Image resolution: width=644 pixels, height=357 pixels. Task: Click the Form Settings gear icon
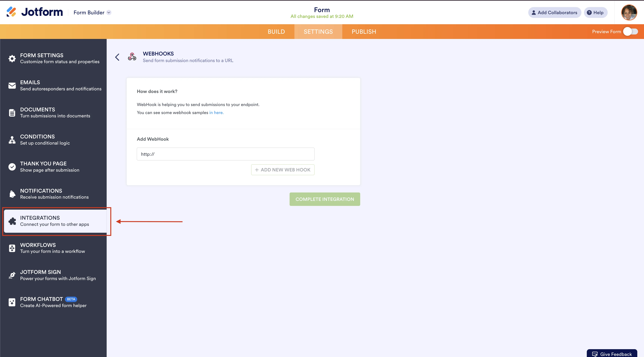tap(12, 58)
